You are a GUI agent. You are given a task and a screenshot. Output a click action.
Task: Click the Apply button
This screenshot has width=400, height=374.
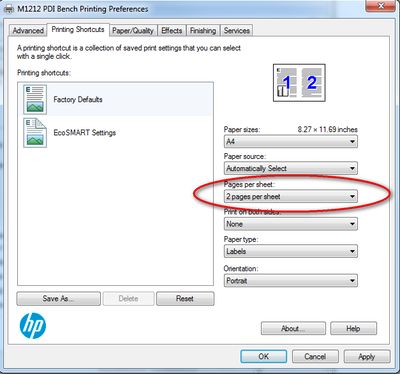pos(367,356)
